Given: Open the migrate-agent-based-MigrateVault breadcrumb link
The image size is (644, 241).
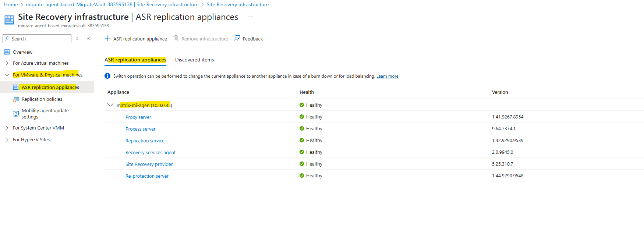Looking at the screenshot, I should coord(112,4).
